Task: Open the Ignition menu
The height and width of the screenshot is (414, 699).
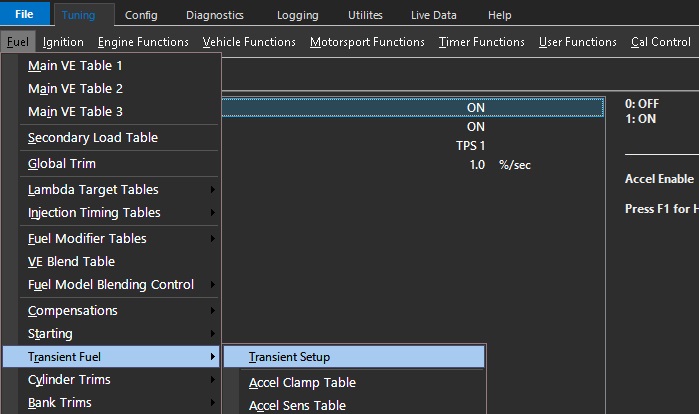Action: point(63,42)
